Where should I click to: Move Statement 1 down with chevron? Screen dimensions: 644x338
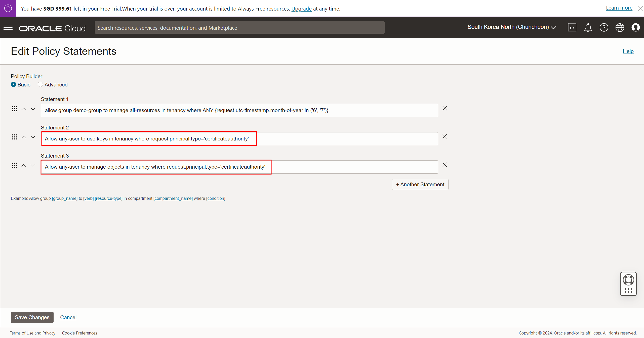33,109
